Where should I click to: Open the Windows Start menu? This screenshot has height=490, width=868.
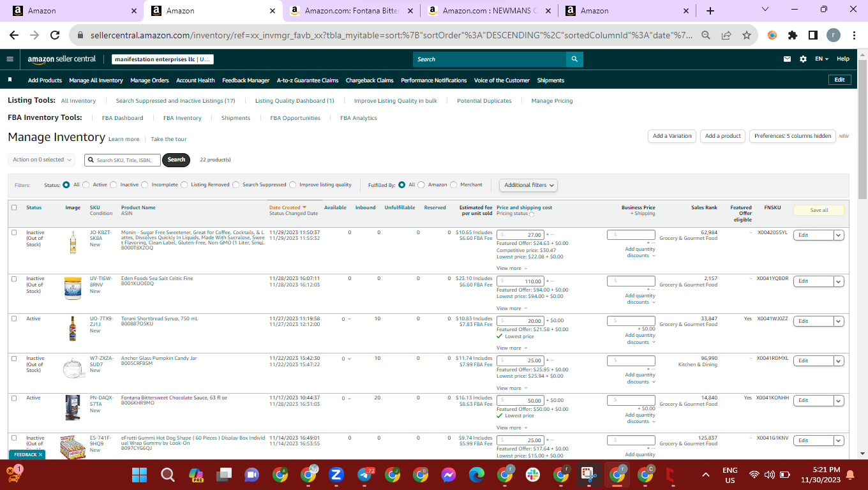pyautogui.click(x=139, y=475)
